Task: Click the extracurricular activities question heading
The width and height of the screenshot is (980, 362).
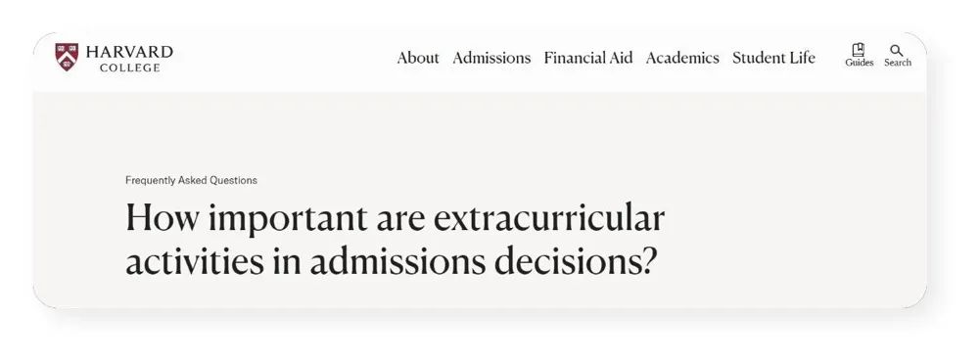Action: [395, 240]
